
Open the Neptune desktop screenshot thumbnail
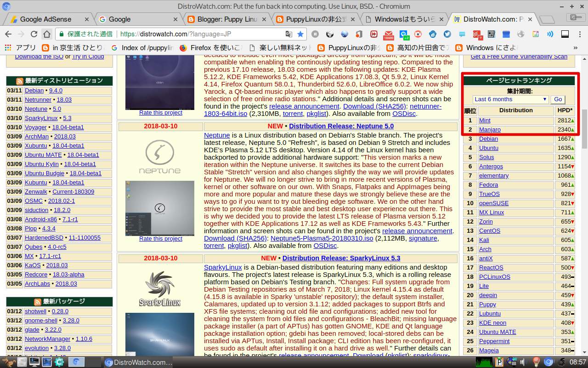point(160,208)
